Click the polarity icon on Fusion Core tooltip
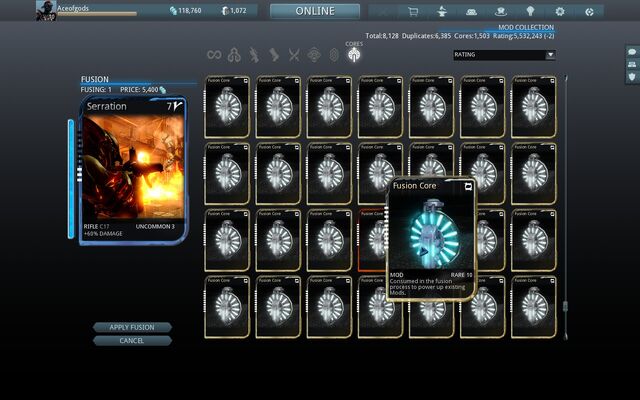Image resolution: width=640 pixels, height=400 pixels. click(x=468, y=187)
